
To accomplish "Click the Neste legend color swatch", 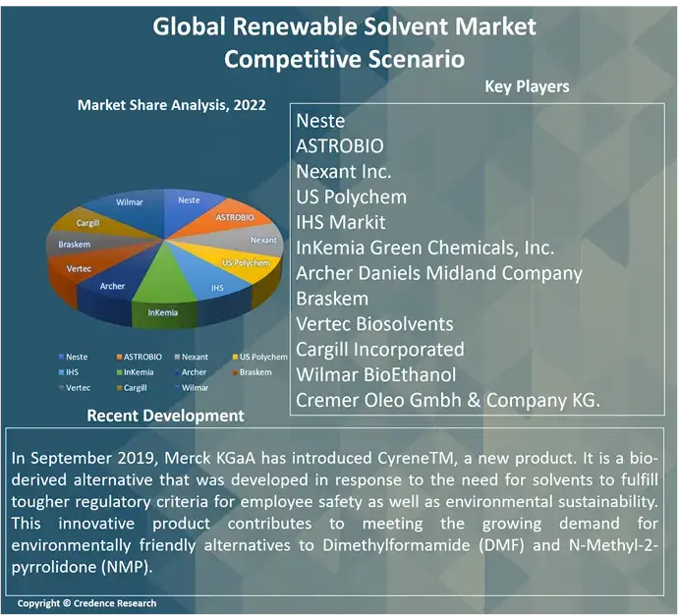I will (61, 358).
